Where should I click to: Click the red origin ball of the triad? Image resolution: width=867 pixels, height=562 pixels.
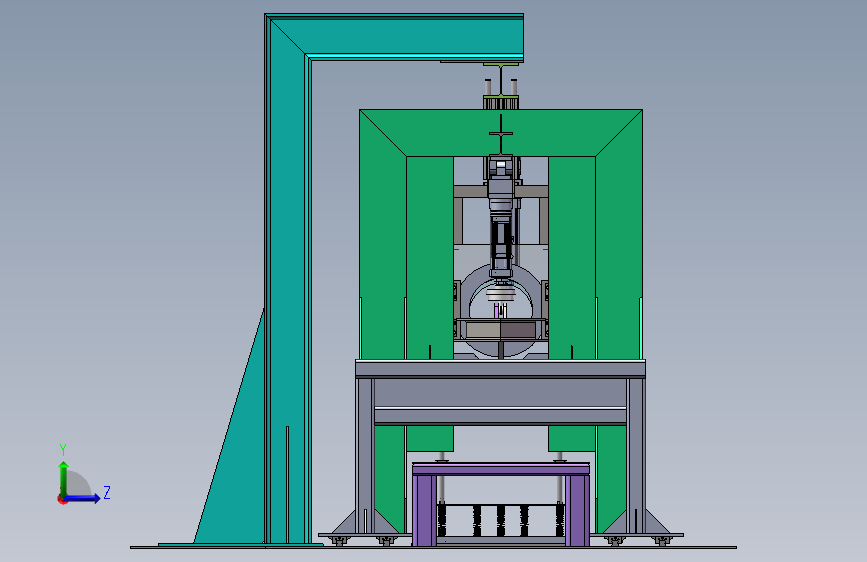tap(61, 499)
